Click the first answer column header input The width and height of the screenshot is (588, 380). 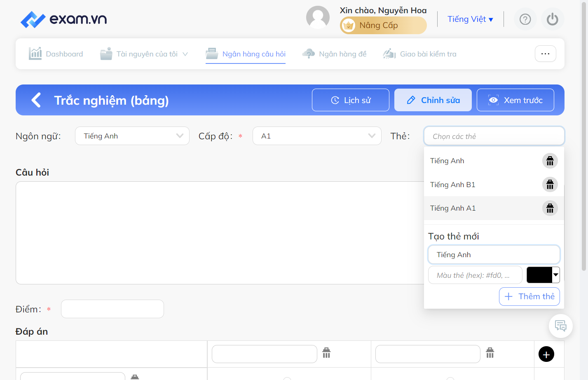pos(265,354)
